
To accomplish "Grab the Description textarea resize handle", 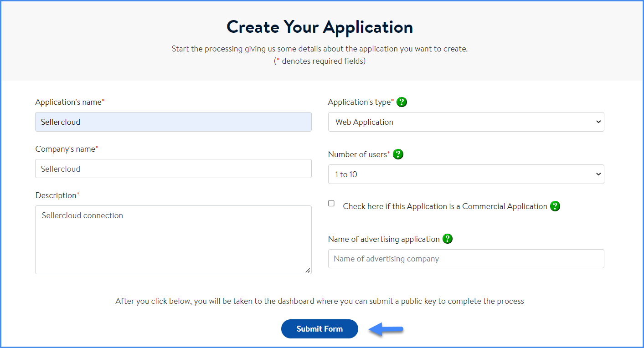I will tap(308, 270).
